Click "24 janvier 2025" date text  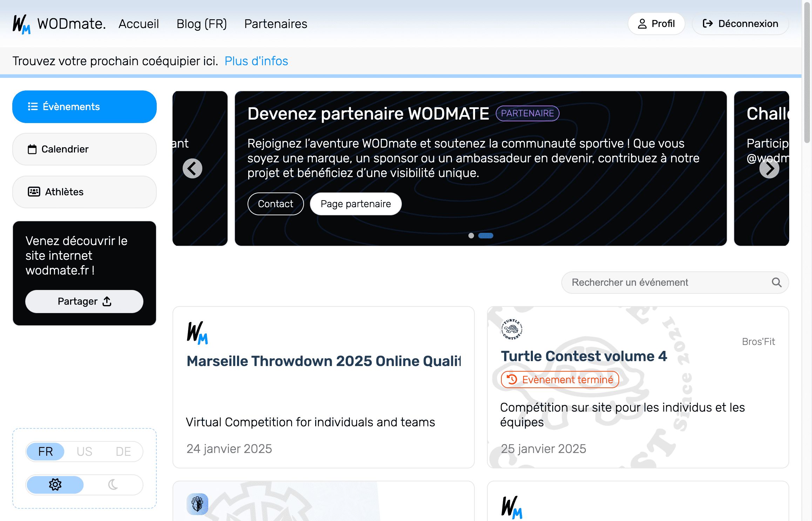pyautogui.click(x=229, y=449)
